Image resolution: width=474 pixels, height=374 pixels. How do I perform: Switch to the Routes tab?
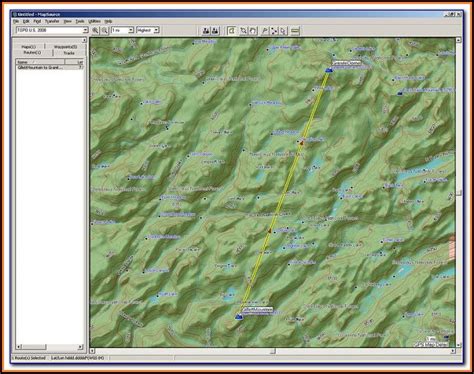(x=32, y=53)
